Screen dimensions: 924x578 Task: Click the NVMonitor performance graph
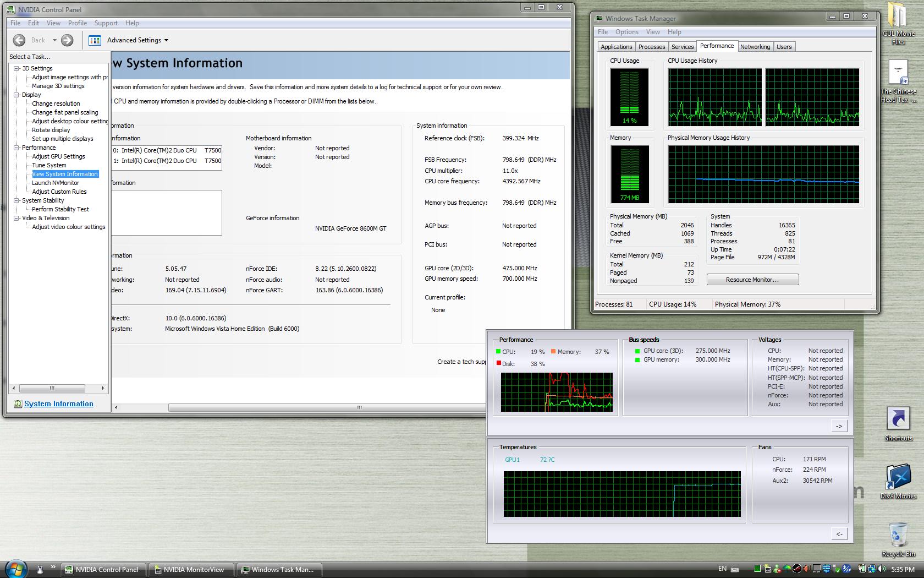557,392
